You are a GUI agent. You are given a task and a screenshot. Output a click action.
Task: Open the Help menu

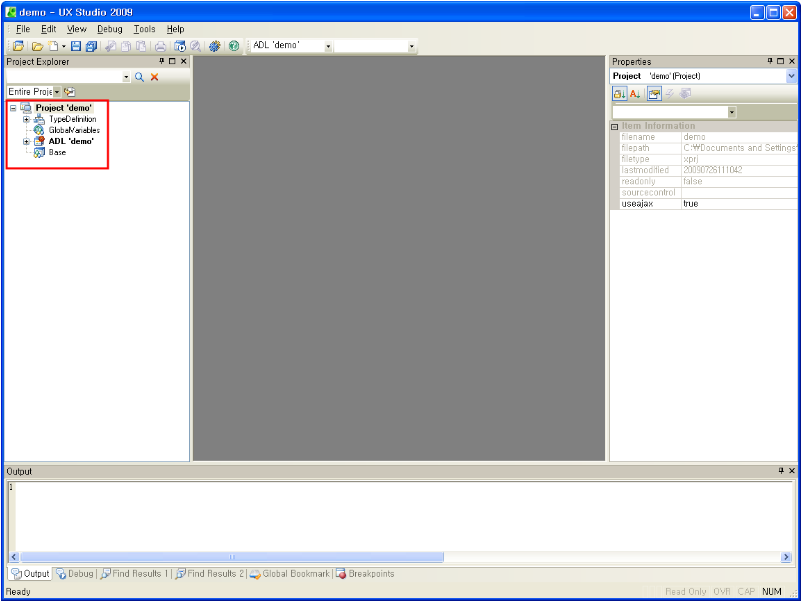175,29
